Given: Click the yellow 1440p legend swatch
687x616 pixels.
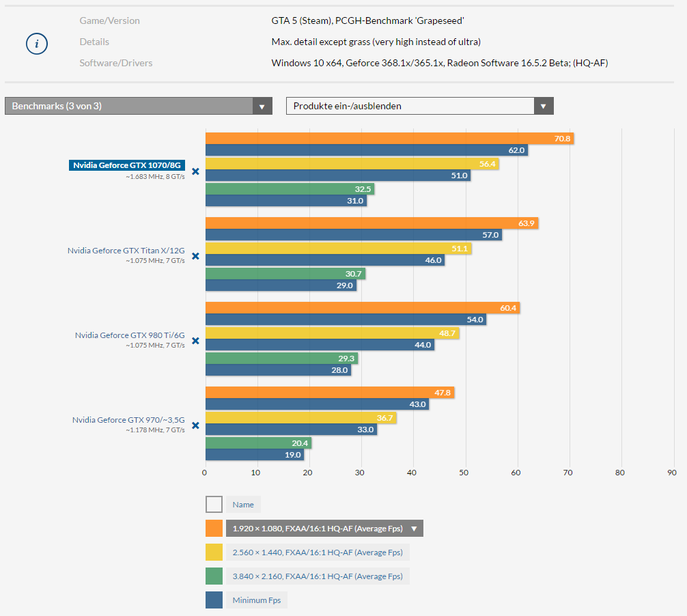Looking at the screenshot, I should point(214,552).
